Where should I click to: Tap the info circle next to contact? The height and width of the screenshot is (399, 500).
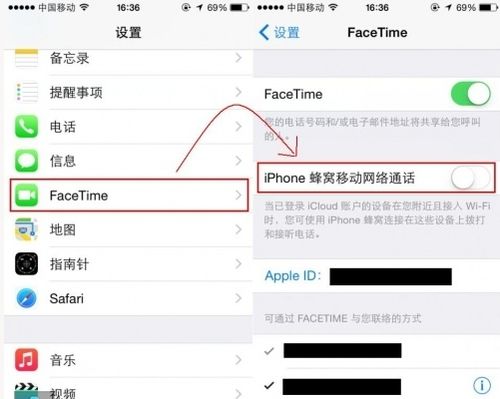tap(482, 386)
